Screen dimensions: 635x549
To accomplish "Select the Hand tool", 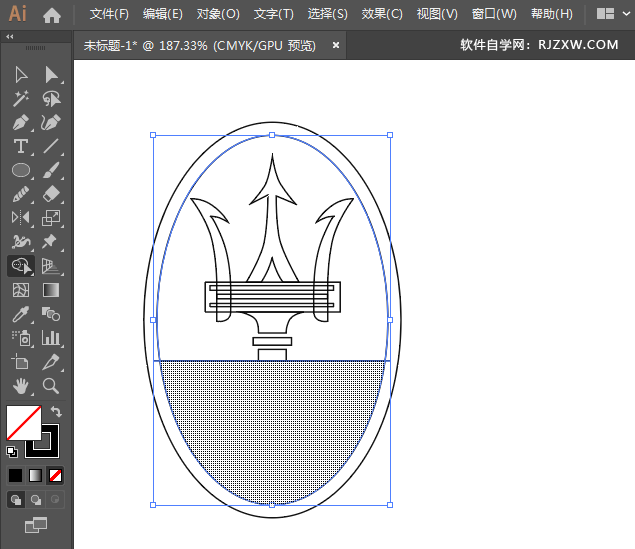I will pos(21,386).
